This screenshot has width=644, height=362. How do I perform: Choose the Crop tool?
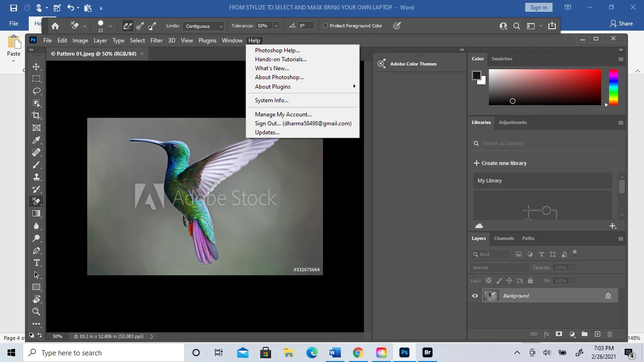(36, 115)
